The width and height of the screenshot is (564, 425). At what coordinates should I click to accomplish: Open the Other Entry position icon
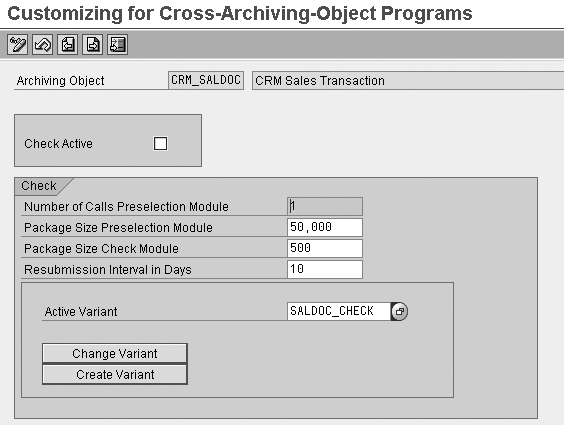tap(118, 45)
